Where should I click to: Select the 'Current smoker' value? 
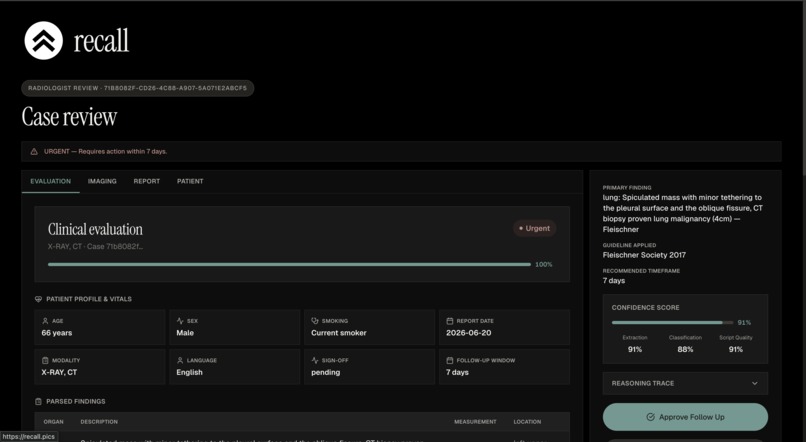click(339, 333)
